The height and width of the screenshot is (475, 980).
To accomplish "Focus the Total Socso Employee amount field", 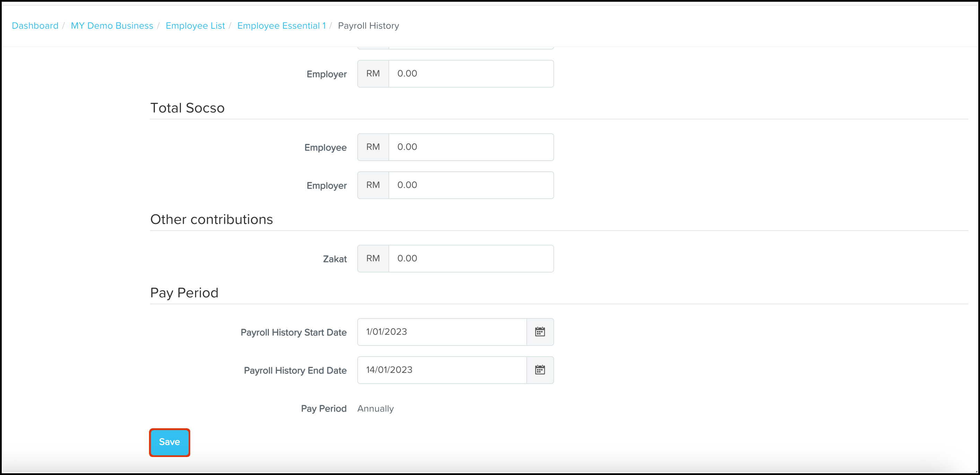I will 471,147.
